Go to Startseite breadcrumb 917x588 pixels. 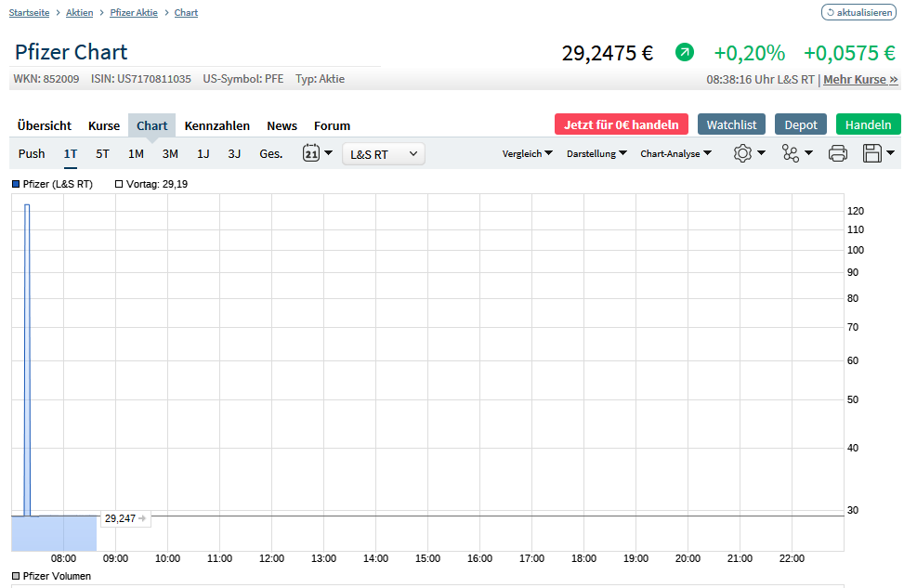pos(29,12)
